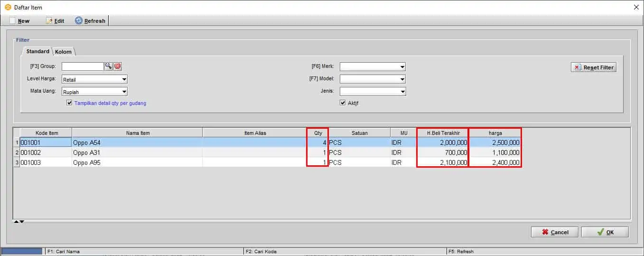Click the red clear icon beside Group field
644x256 pixels.
pyautogui.click(x=118, y=66)
